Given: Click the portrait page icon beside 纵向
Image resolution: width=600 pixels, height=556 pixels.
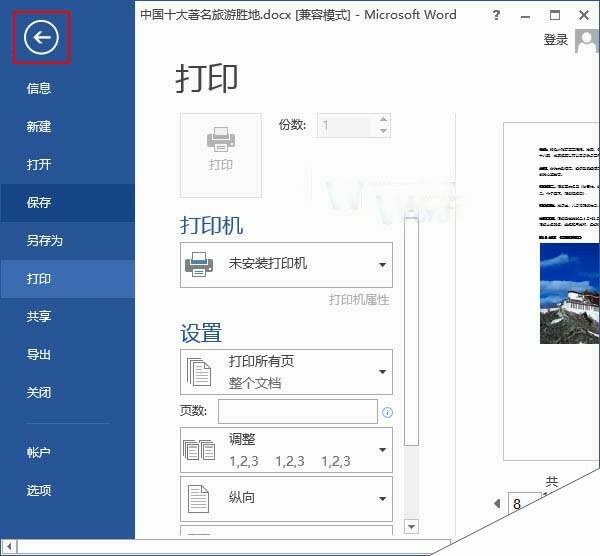Looking at the screenshot, I should [x=199, y=499].
